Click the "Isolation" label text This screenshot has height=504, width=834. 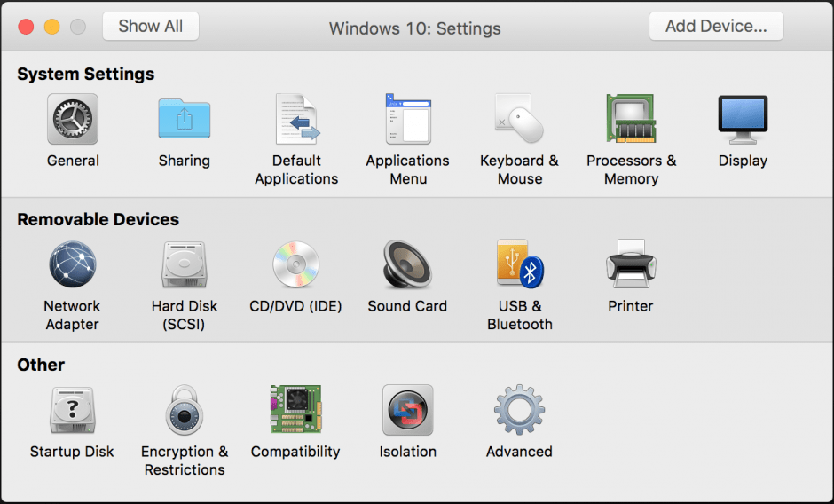click(x=407, y=452)
